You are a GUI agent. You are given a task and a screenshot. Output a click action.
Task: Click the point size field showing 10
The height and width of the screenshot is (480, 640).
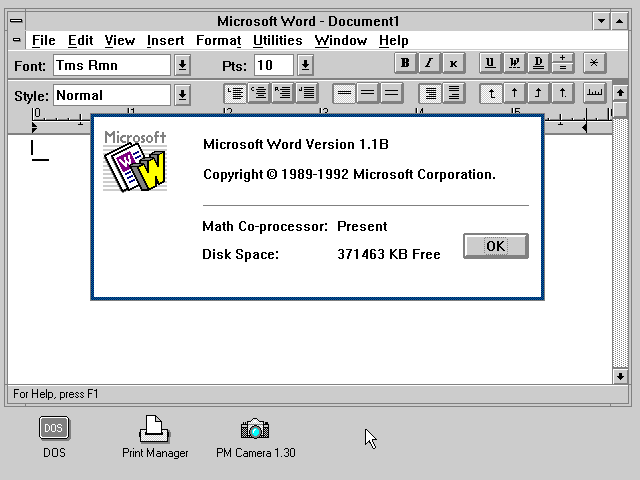(x=273, y=65)
